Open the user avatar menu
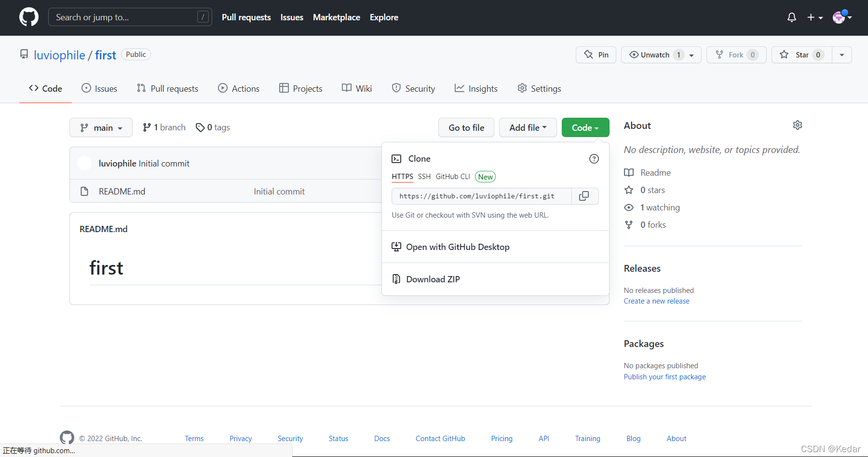 point(842,17)
